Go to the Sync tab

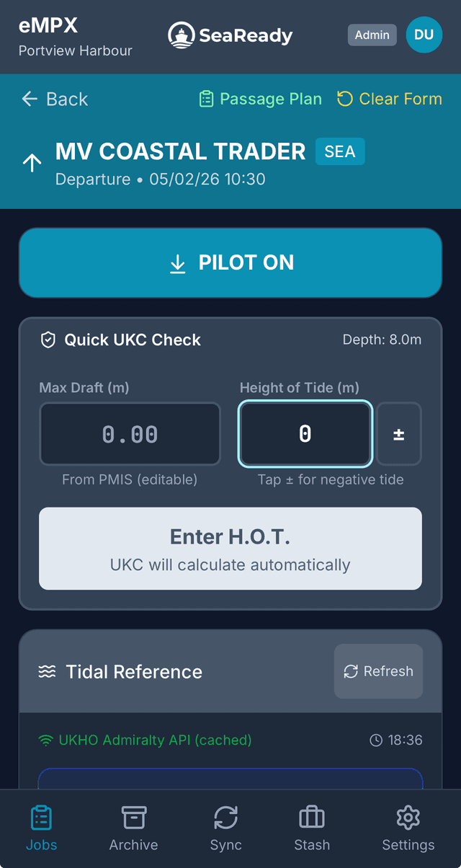(225, 828)
